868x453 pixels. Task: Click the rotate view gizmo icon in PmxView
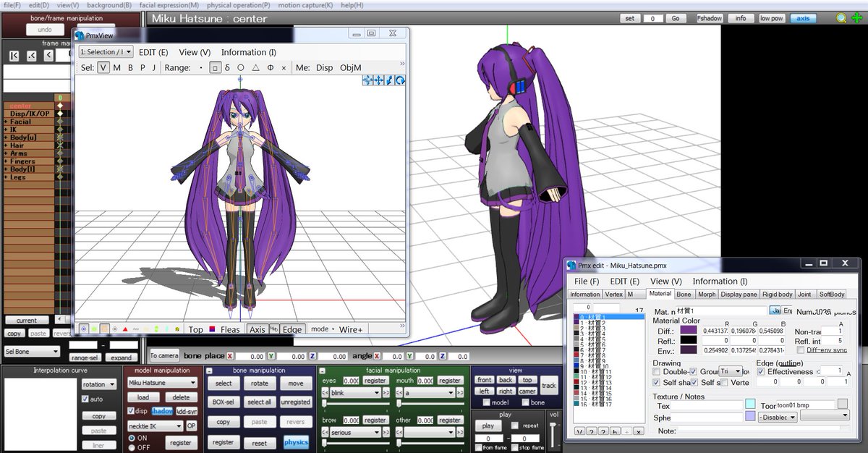coord(400,80)
